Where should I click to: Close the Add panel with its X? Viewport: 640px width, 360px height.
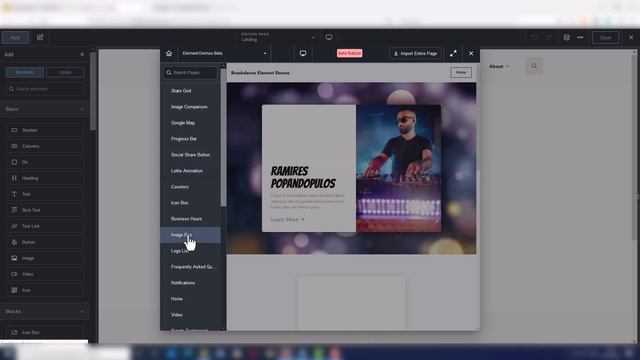pyautogui.click(x=82, y=54)
